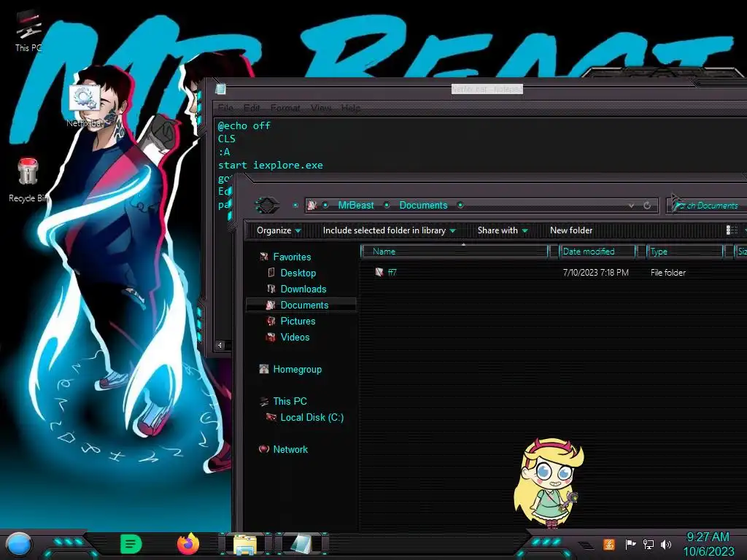Sort by Type column header

684,252
